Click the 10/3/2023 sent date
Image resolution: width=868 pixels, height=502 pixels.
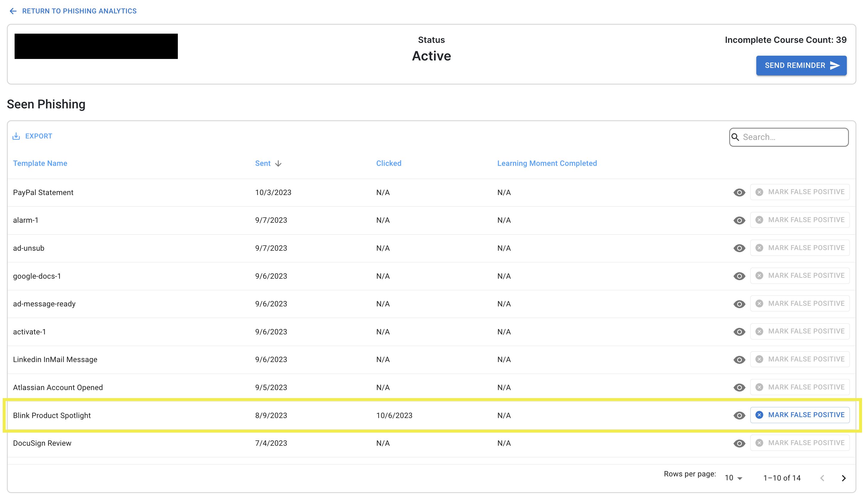pos(273,192)
